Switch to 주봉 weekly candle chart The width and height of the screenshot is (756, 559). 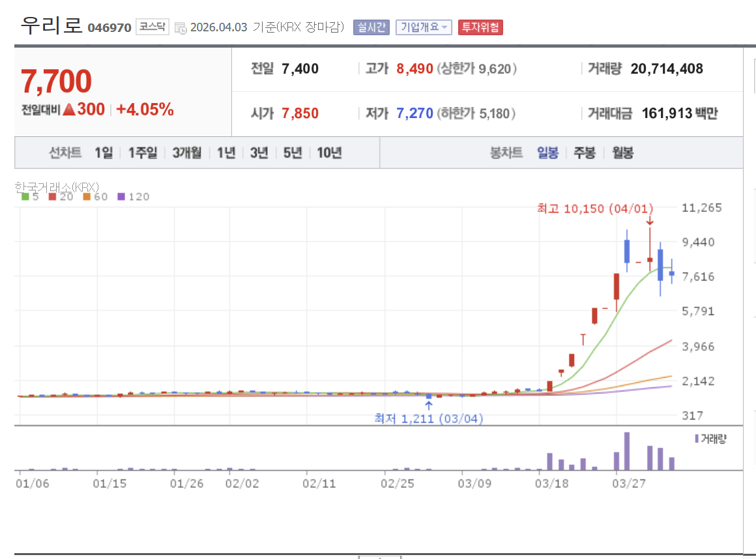(585, 153)
